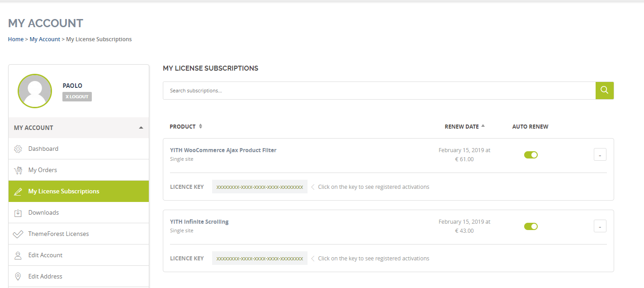Collapse the YITH WooCommerce Ajax Product Filter row
The image size is (644, 288).
tap(600, 154)
